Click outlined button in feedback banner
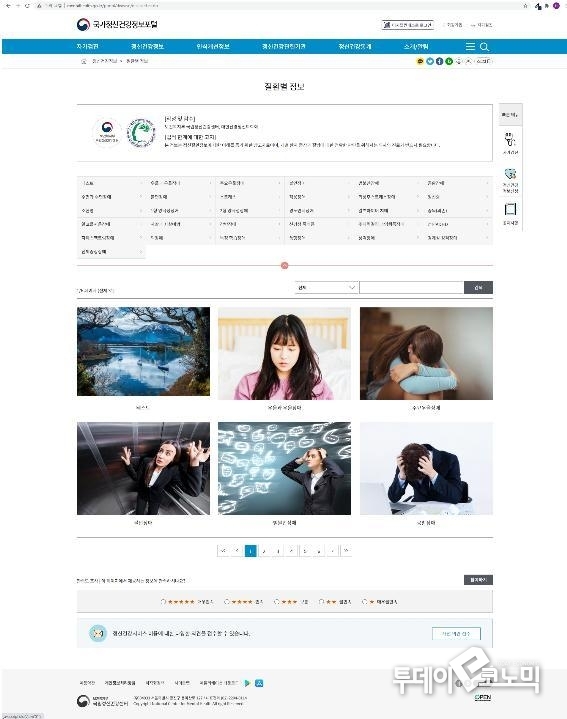The height and width of the screenshot is (719, 567). click(x=456, y=634)
